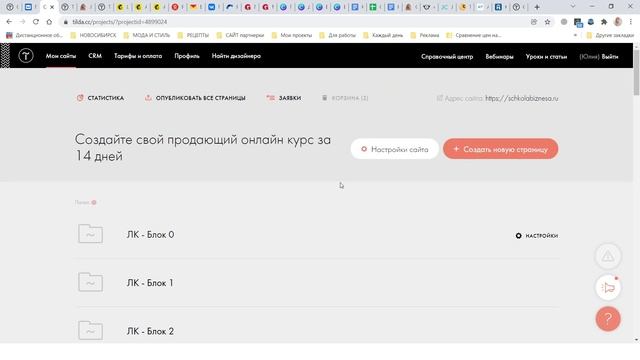This screenshot has width=640, height=360.
Task: Open the ЛК - Блок 1 folder title
Action: (x=150, y=283)
